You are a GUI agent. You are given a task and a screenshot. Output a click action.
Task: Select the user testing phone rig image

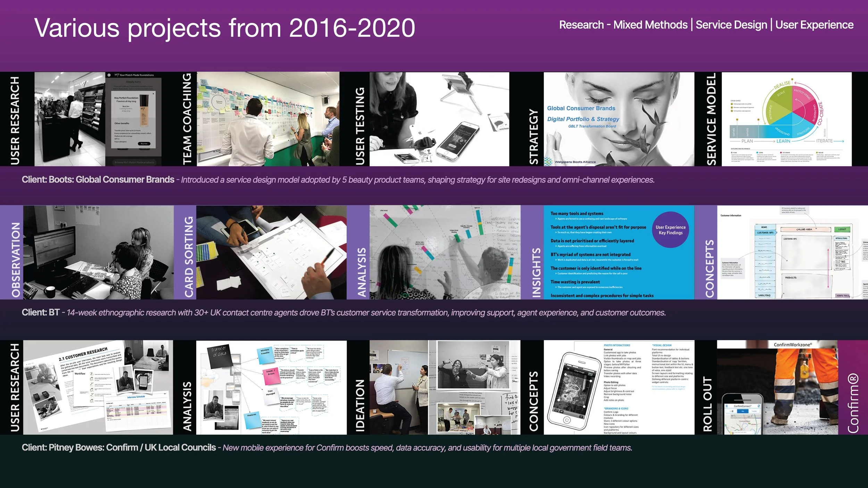[x=439, y=119]
